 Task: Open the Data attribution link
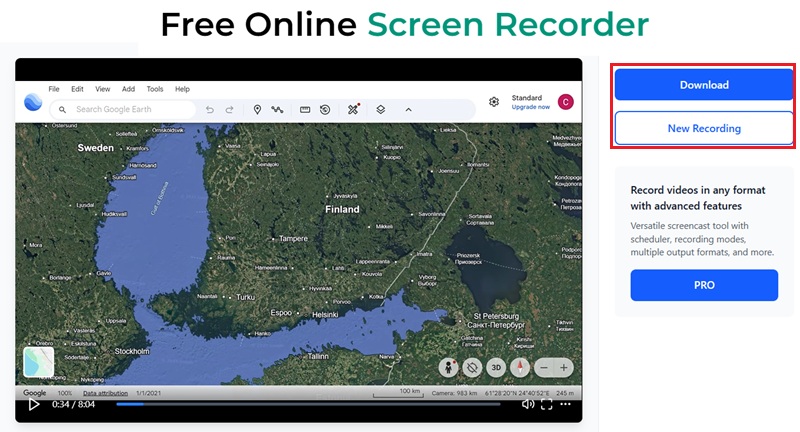point(106,393)
